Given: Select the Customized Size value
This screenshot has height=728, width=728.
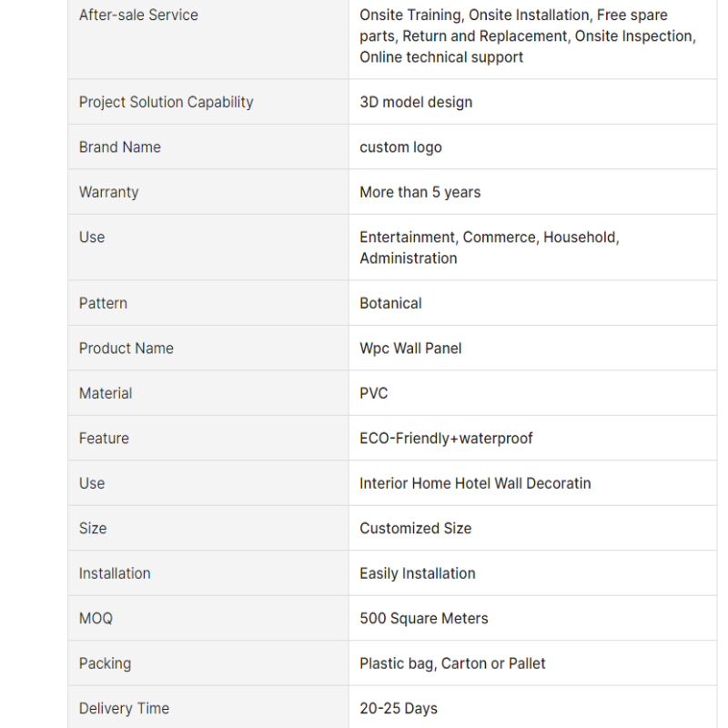Looking at the screenshot, I should coord(416,529).
